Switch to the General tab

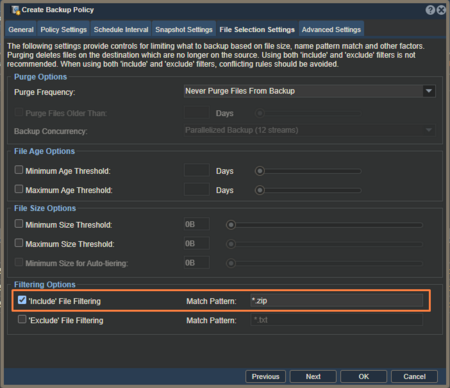point(21,29)
